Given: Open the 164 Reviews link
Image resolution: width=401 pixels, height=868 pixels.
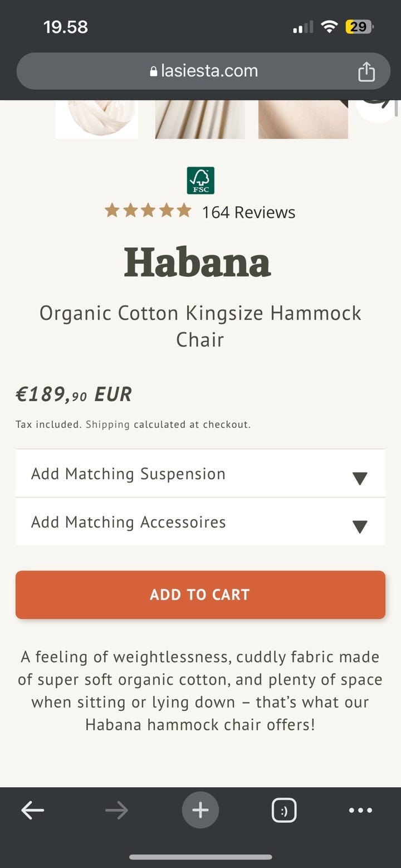Looking at the screenshot, I should 248,212.
